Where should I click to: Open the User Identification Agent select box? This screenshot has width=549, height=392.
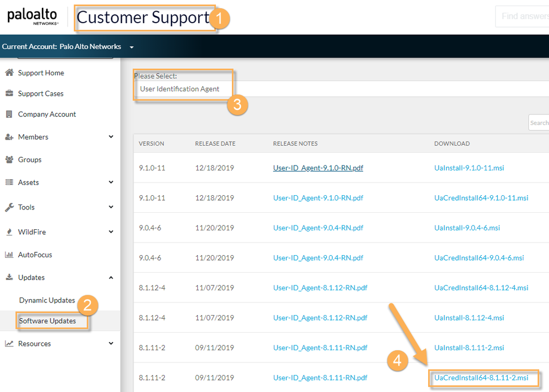point(341,89)
